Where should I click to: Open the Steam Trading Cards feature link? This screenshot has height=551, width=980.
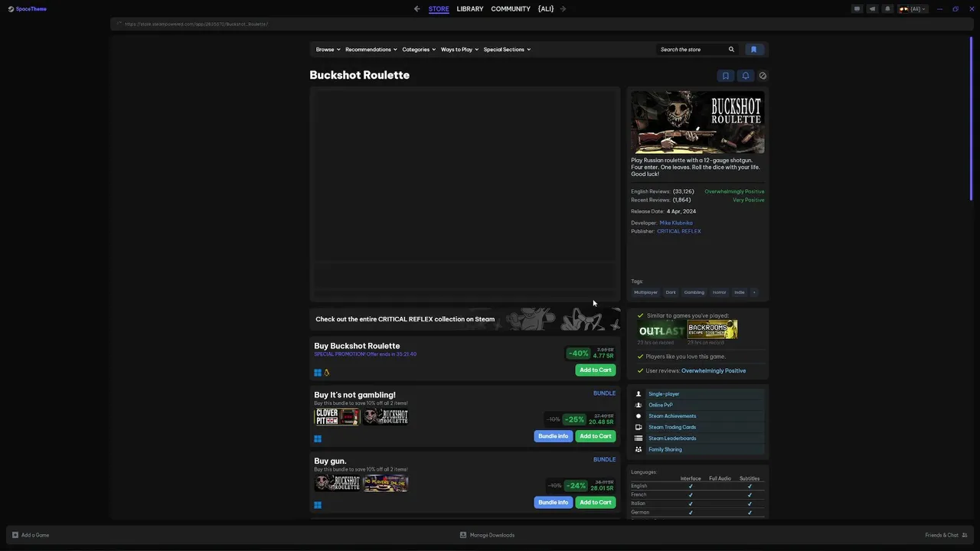pos(672,427)
